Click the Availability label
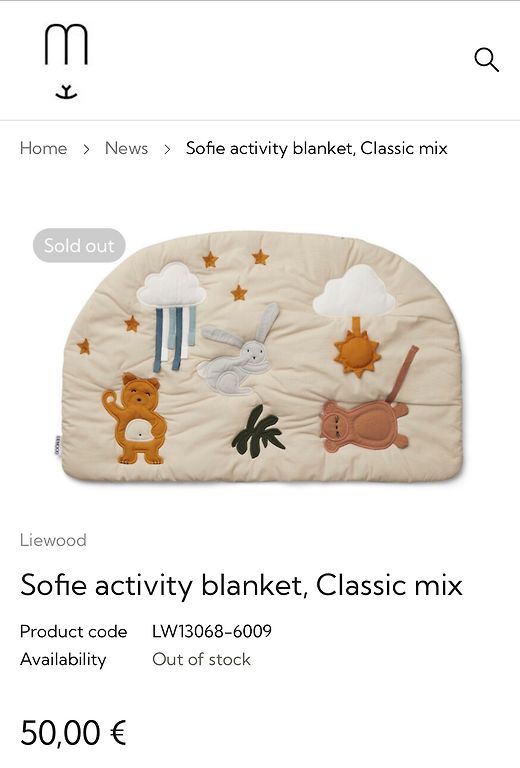 (63, 659)
